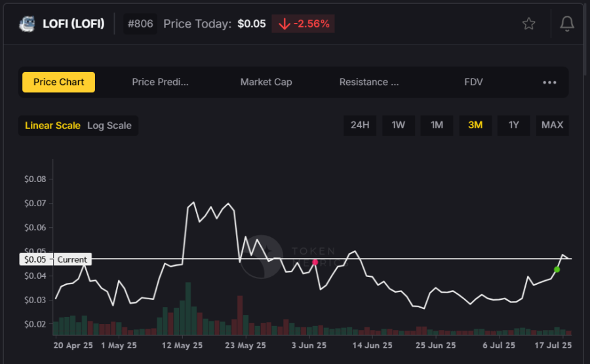
Task: Select the MAX time range
Action: [552, 125]
